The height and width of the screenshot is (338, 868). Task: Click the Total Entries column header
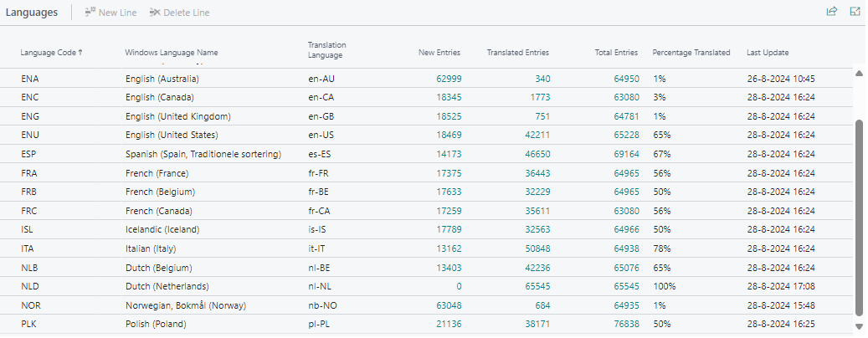(x=616, y=53)
